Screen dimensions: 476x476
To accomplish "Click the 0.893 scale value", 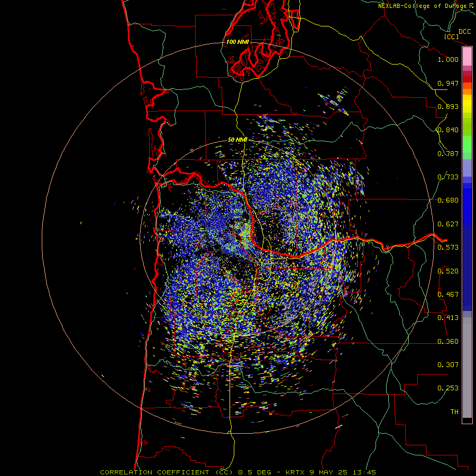I will click(x=448, y=106).
